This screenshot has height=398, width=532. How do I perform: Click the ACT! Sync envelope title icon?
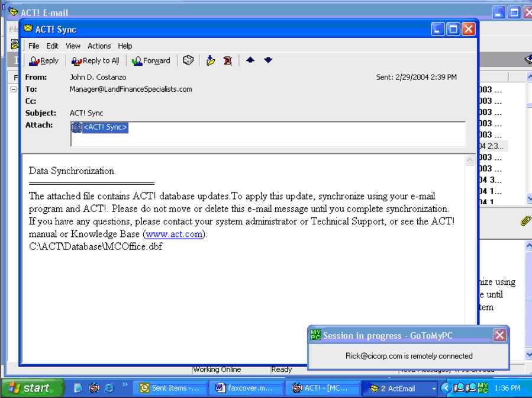tap(28, 28)
